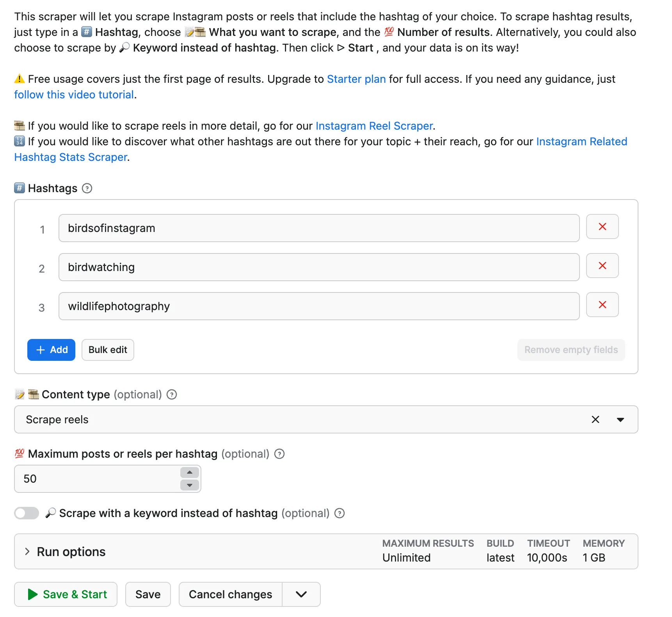Screen dimensions: 672x617
Task: Delete the birdwatching hashtag entry
Action: [602, 266]
